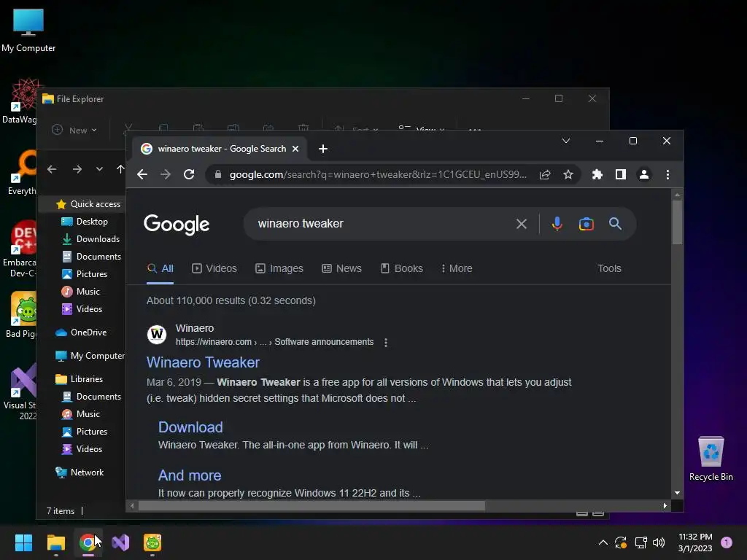
Task: Click into the Chrome address bar
Action: pos(378,175)
